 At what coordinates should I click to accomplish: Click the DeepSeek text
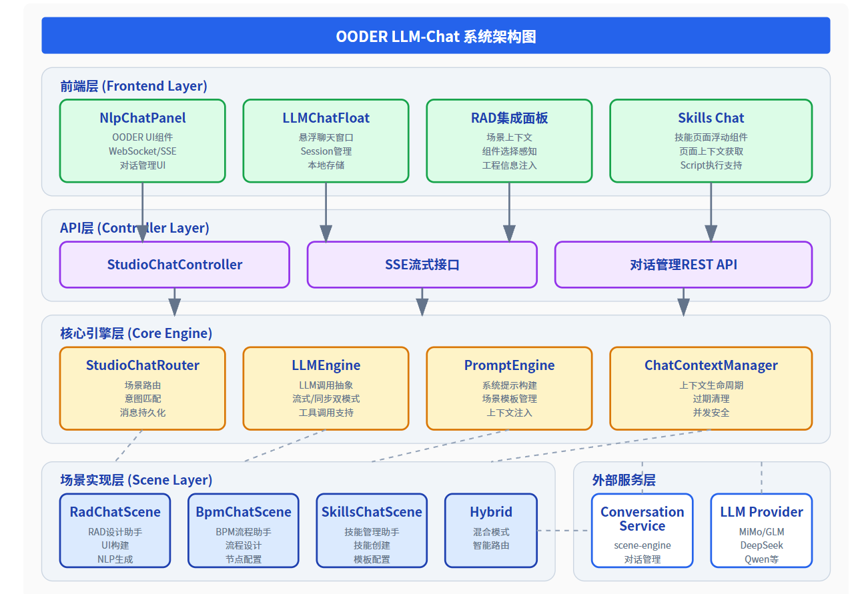[762, 545]
